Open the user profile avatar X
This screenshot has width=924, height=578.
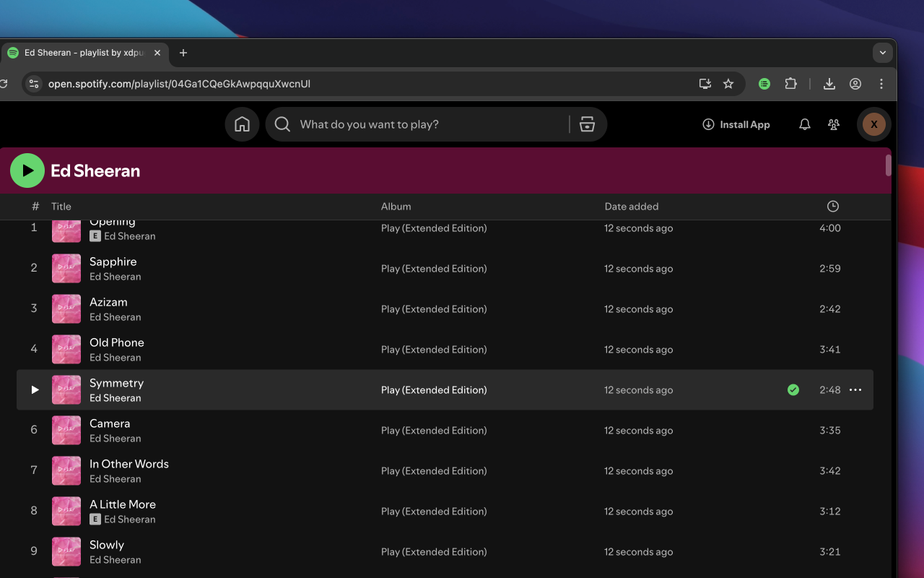[x=874, y=124]
